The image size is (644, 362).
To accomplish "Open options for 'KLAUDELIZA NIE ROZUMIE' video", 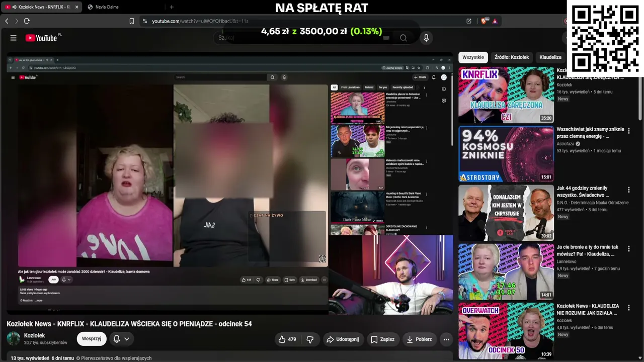I will pos(628,307).
